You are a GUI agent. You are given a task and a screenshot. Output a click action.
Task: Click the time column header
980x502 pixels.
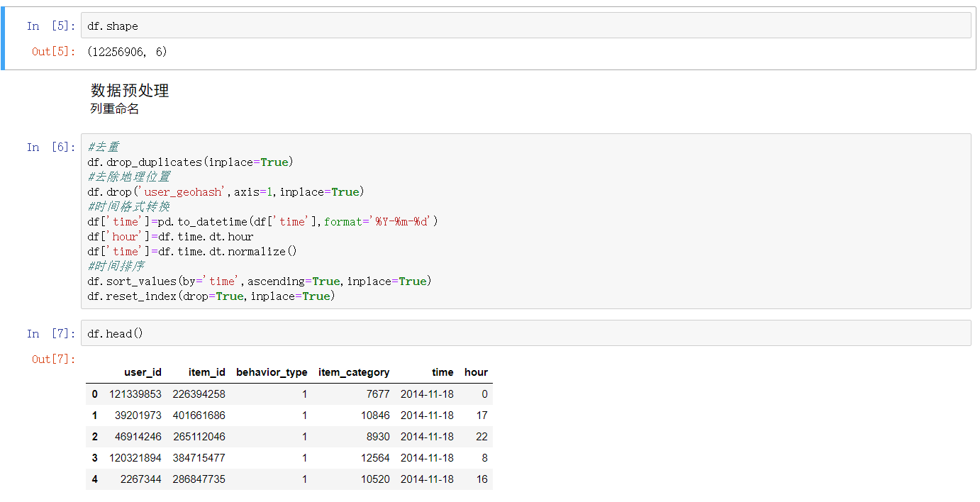pos(442,372)
